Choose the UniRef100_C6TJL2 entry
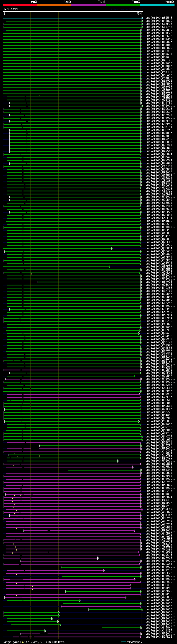Viewport: 177px width, 644px height. [x=159, y=73]
